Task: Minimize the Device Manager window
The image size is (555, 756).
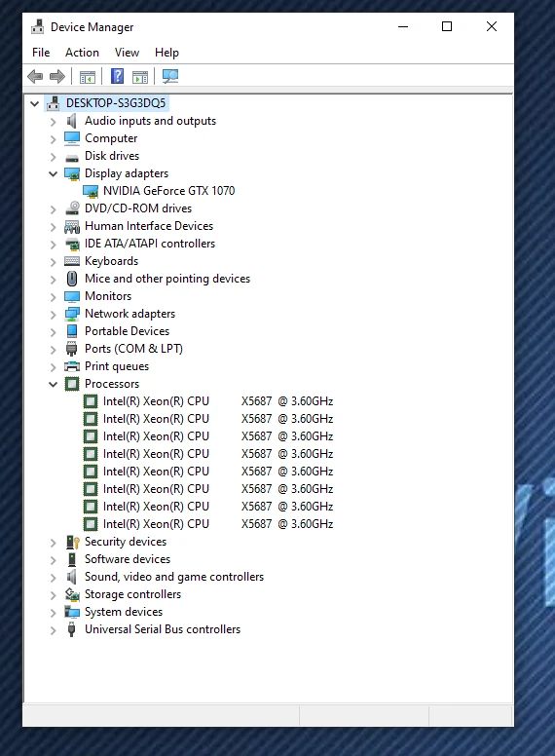Action: (403, 26)
